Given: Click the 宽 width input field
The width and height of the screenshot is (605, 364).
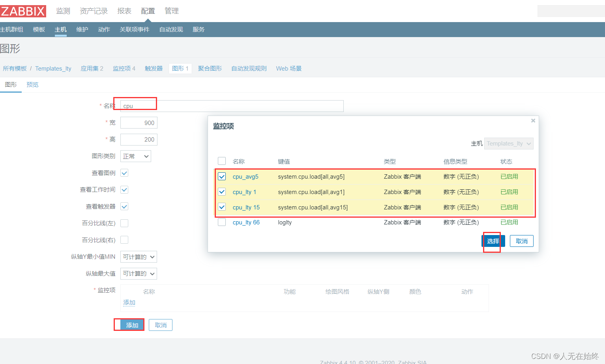Looking at the screenshot, I should click(139, 123).
